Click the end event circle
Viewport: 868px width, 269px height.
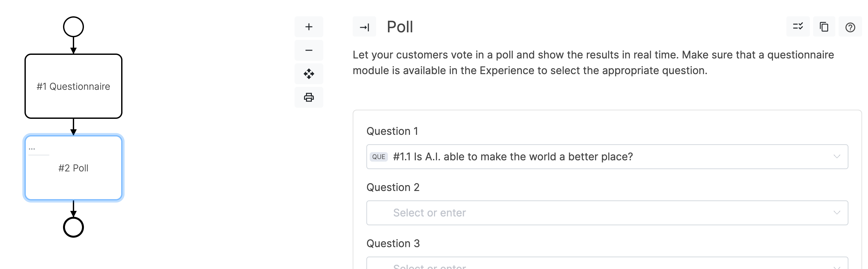pos(73,227)
